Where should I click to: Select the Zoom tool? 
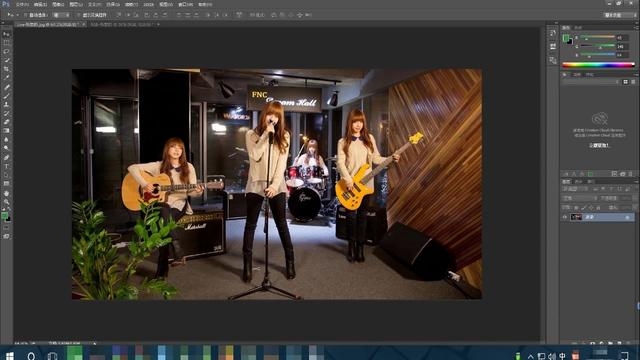coord(7,202)
